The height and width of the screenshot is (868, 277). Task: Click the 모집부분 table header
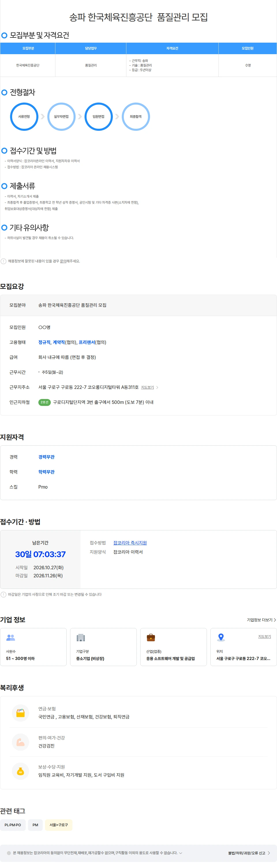point(28,48)
